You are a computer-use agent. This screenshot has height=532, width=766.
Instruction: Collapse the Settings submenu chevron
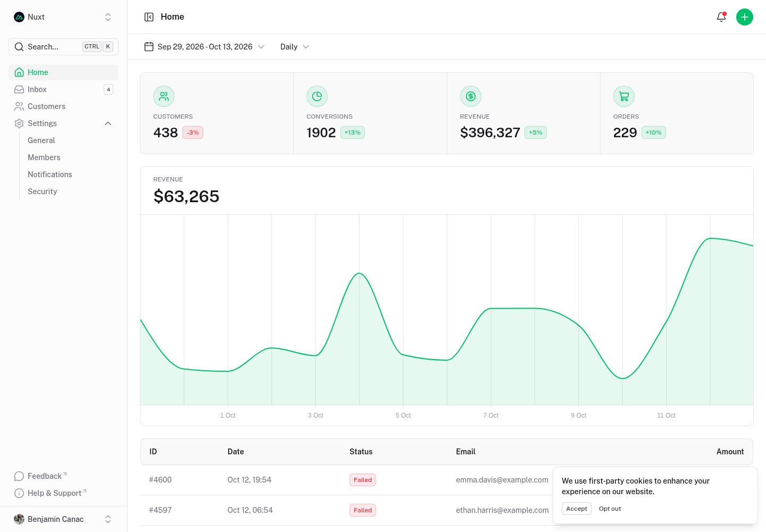[108, 123]
